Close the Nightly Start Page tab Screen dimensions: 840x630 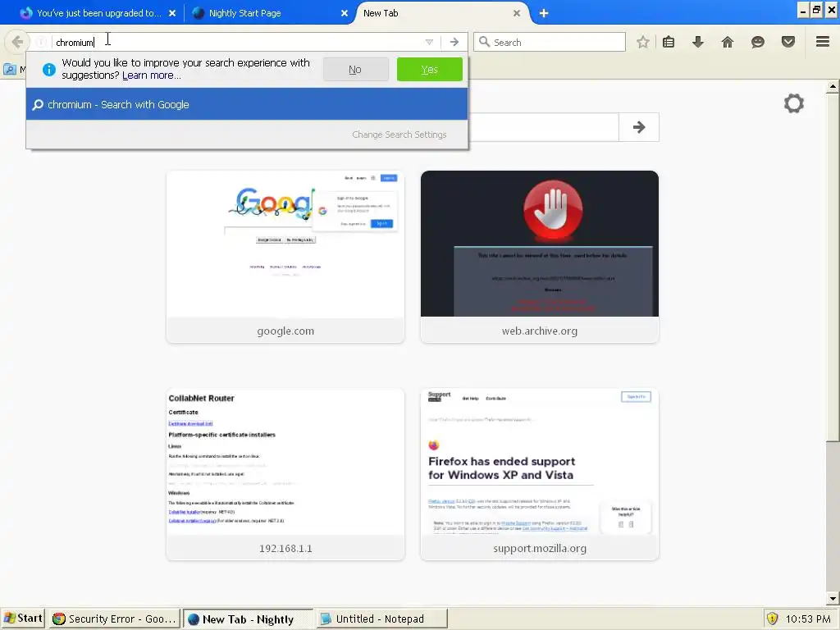coord(345,13)
